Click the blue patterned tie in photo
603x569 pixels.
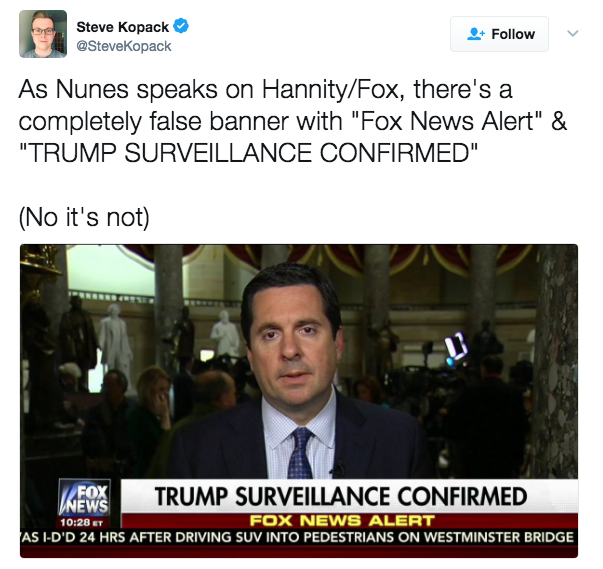(x=300, y=453)
